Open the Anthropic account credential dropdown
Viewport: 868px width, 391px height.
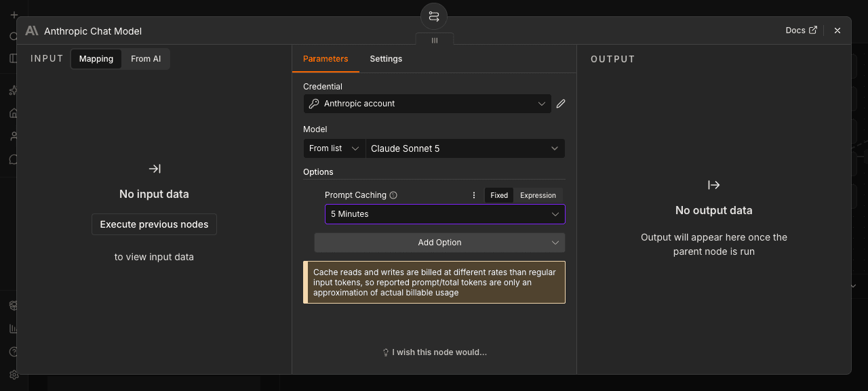click(x=427, y=104)
